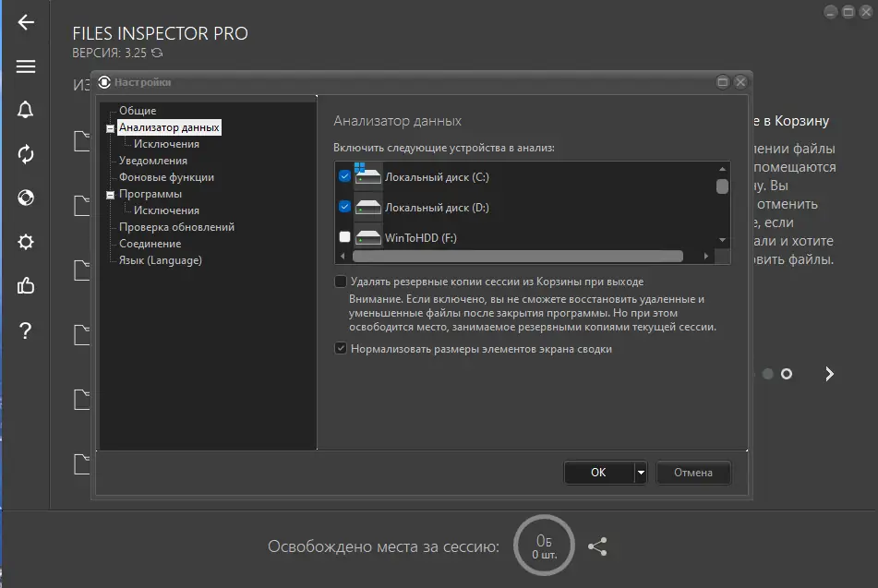This screenshot has width=878, height=588.
Task: Open the hamburger menu in sidebar
Action: 26,66
